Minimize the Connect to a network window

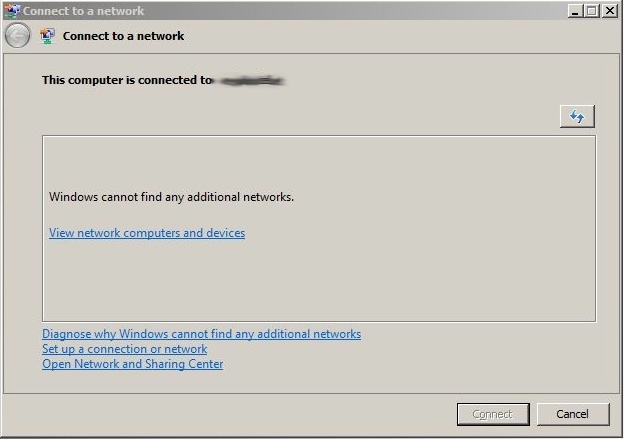[575, 11]
